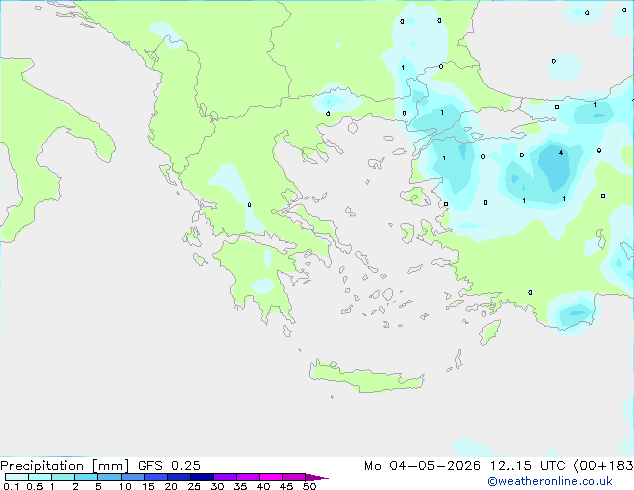Click the "12..15 UTC" time text
The image size is (634, 490).
[527, 466]
